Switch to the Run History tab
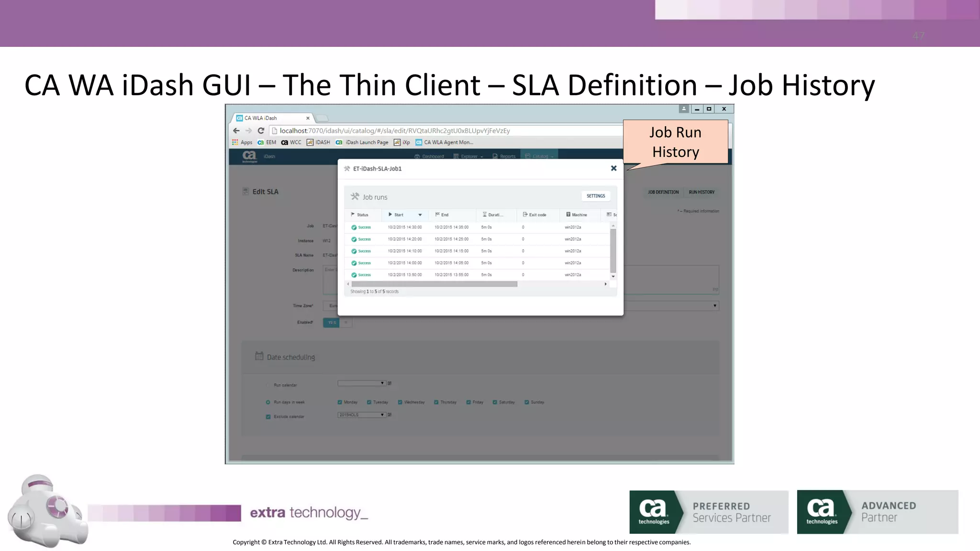This screenshot has width=980, height=551. point(702,192)
